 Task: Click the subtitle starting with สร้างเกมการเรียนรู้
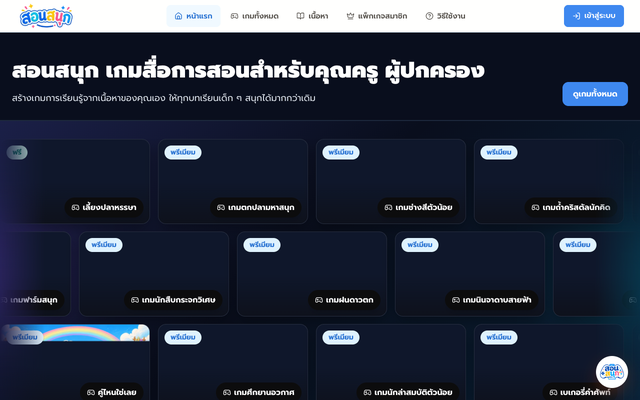(x=164, y=98)
